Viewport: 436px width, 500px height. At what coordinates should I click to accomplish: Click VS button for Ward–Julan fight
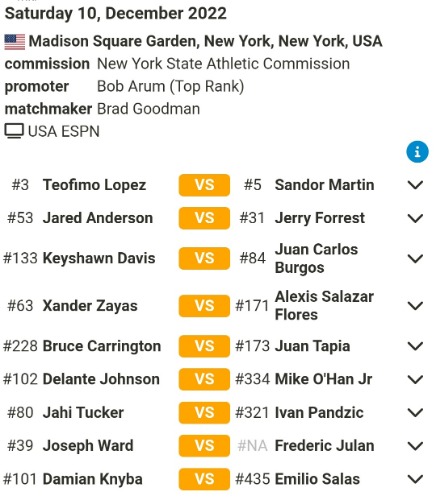coord(204,446)
